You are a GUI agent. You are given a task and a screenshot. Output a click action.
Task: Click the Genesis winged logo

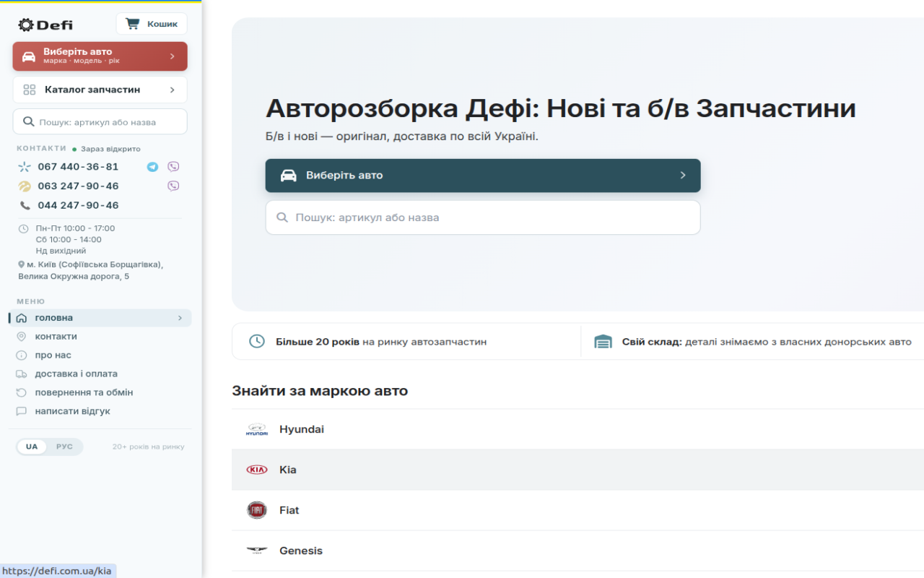pos(257,551)
